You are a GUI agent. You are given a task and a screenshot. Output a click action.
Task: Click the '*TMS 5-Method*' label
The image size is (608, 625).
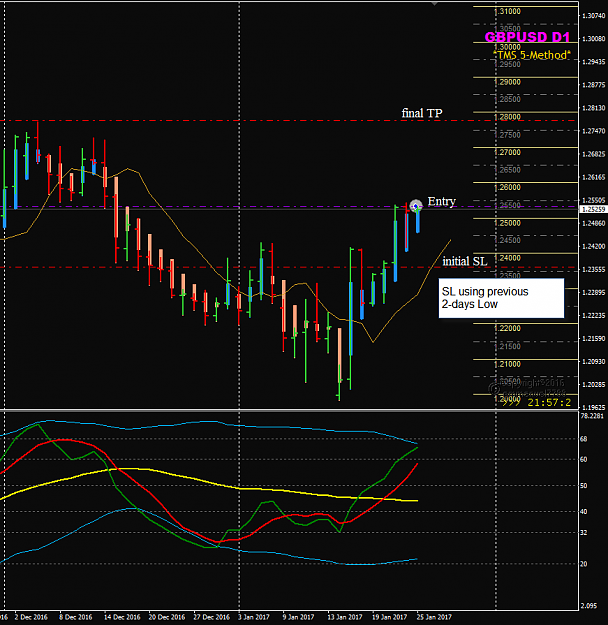pyautogui.click(x=531, y=55)
